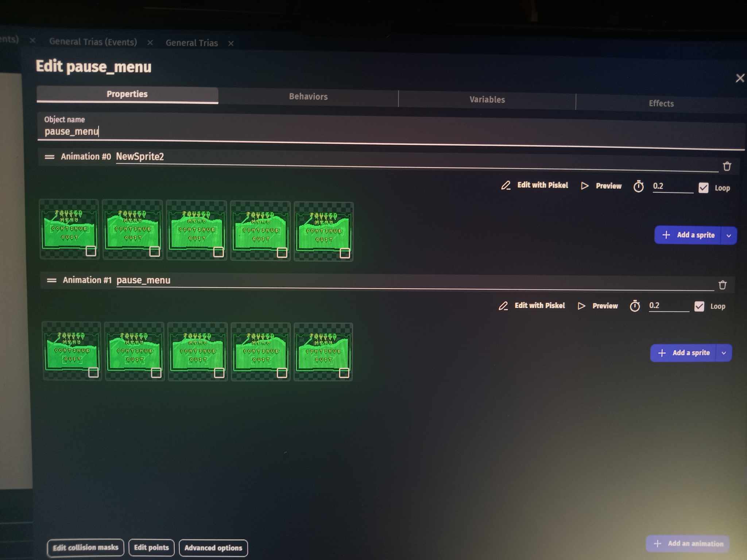747x560 pixels.
Task: Click Edit collision masks button
Action: tap(85, 547)
